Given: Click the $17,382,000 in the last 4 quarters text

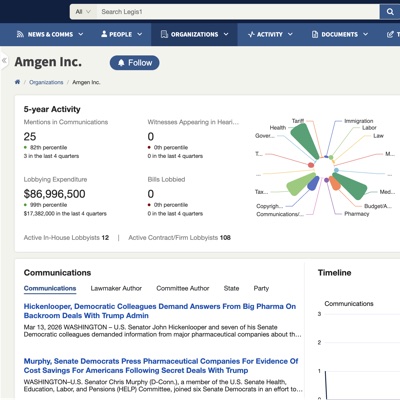Looking at the screenshot, I should [65, 213].
